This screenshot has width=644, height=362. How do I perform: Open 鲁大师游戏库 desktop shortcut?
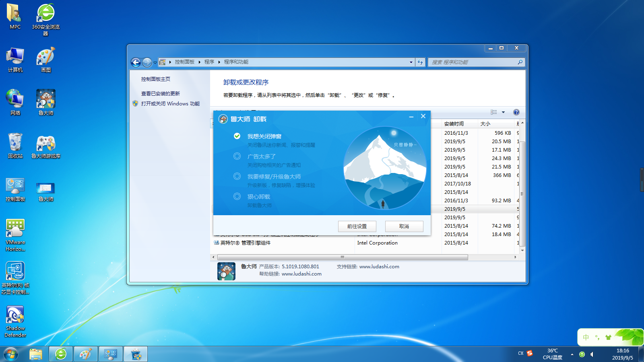46,146
